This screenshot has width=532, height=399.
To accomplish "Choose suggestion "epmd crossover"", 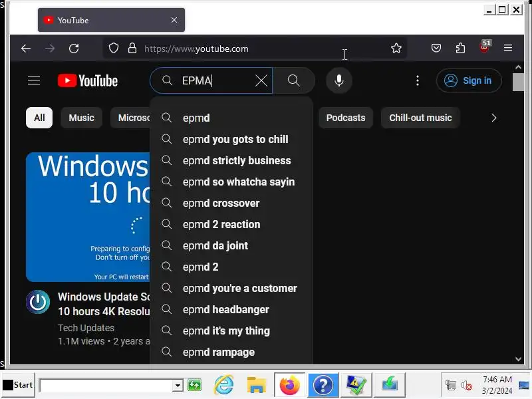I will click(231, 203).
